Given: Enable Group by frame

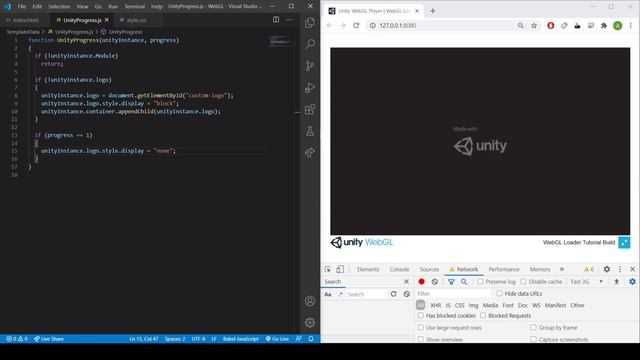Looking at the screenshot, I should click(x=533, y=327).
